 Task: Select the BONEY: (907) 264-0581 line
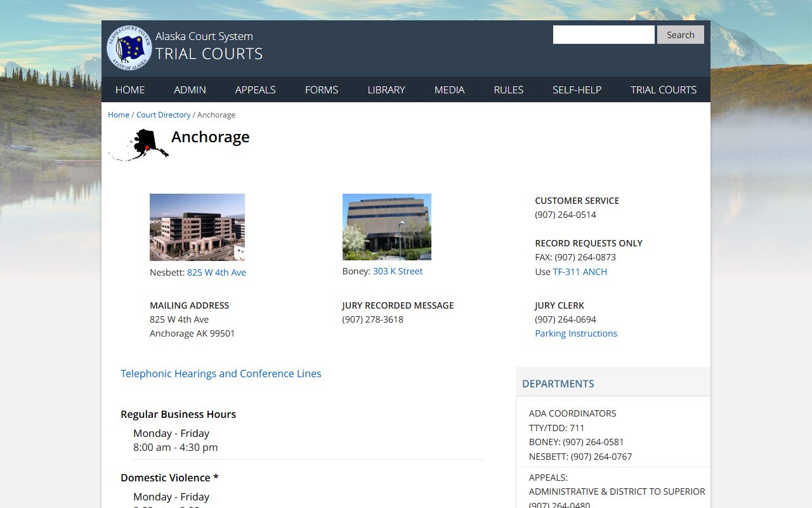[x=577, y=442]
